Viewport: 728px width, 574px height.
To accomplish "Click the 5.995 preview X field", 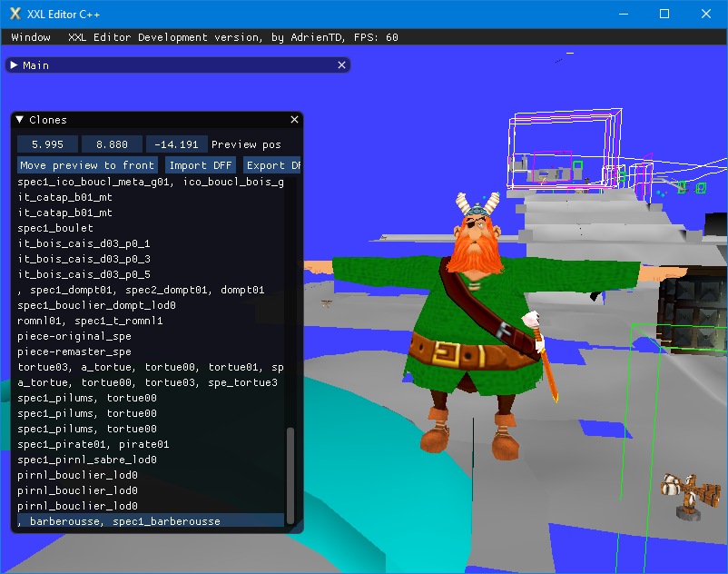I will (x=47, y=144).
